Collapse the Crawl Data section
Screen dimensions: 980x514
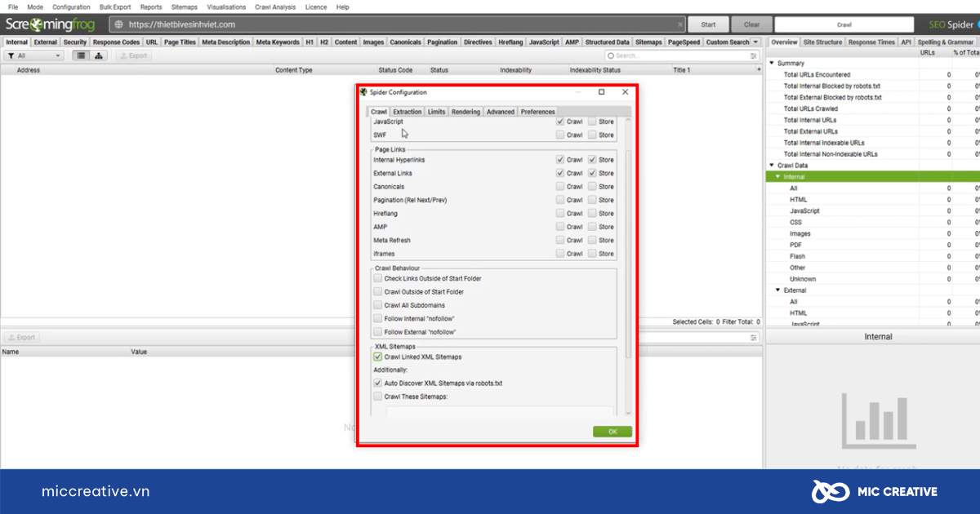[772, 166]
